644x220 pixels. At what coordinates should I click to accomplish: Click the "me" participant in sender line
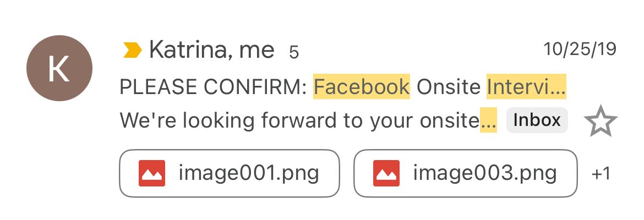pos(256,51)
